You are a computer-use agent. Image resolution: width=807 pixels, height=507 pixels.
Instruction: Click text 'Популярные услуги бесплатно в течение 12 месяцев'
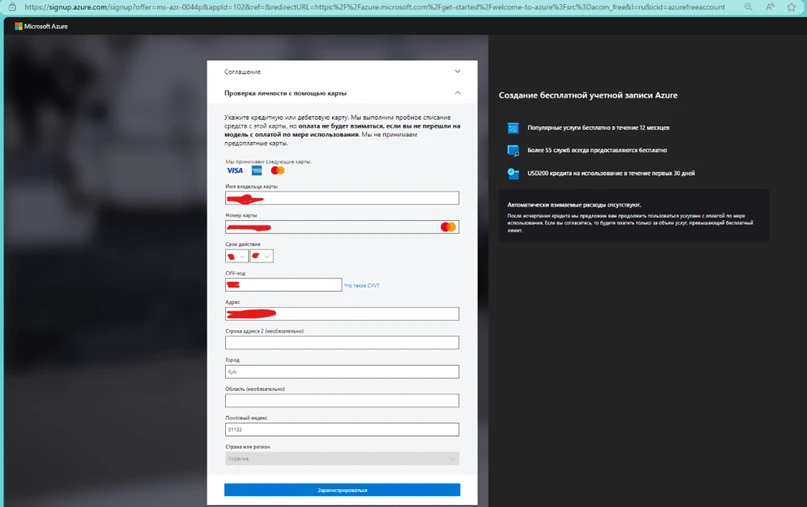[x=598, y=128]
